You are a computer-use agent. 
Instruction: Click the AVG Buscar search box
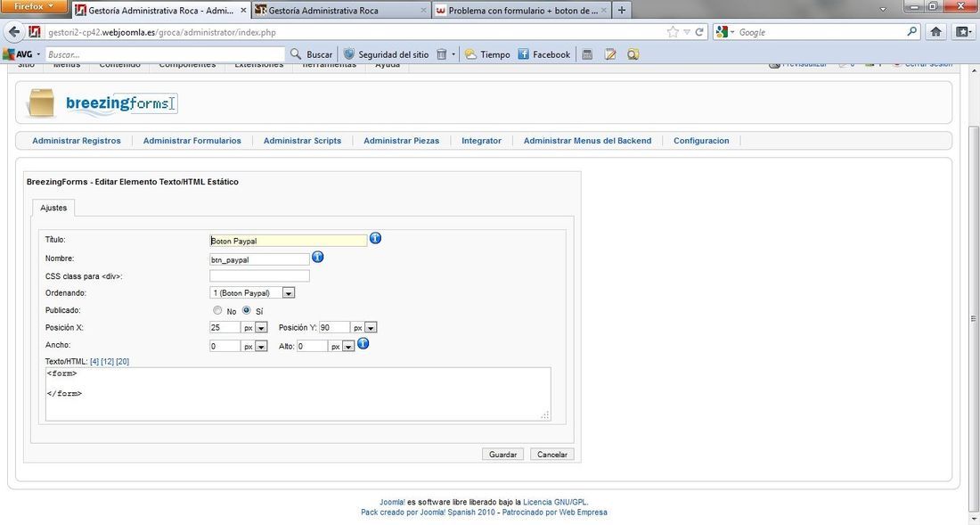(165, 54)
